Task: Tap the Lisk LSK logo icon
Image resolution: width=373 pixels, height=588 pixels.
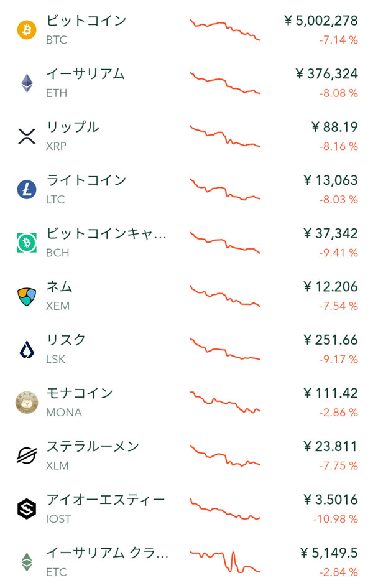Action: click(27, 350)
